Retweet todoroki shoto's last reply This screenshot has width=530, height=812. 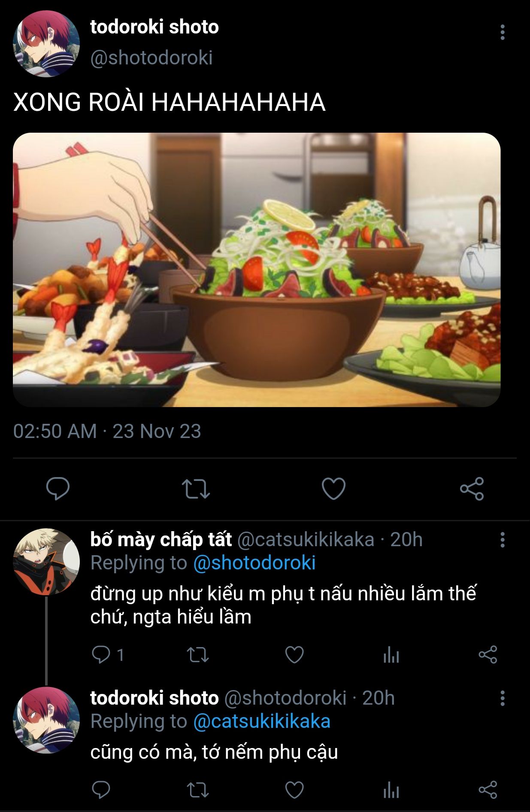(198, 790)
